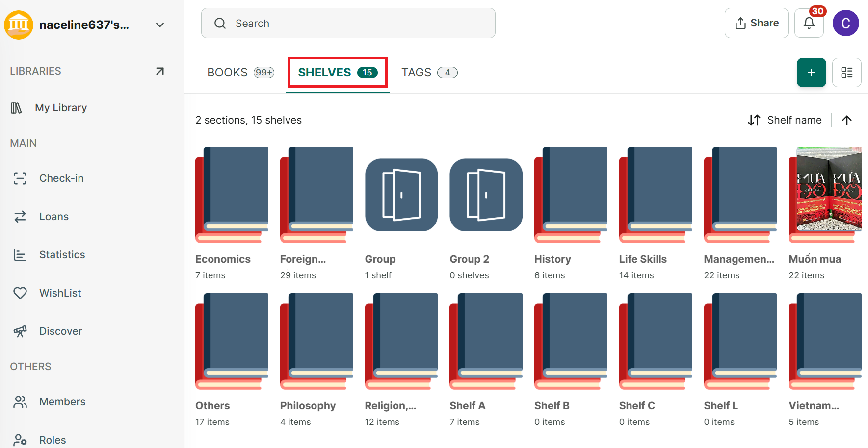Switch to list view layout icon
The image size is (868, 448).
(x=846, y=73)
